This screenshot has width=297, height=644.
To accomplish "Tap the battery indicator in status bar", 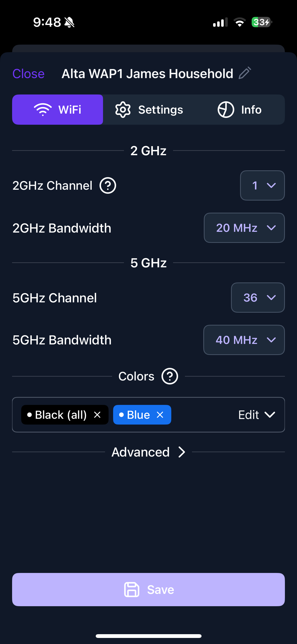I will (x=261, y=22).
